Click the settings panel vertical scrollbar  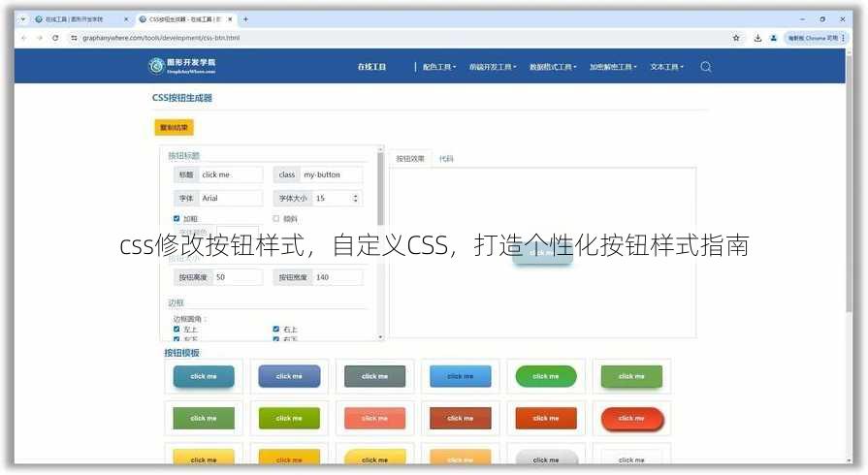(x=380, y=188)
